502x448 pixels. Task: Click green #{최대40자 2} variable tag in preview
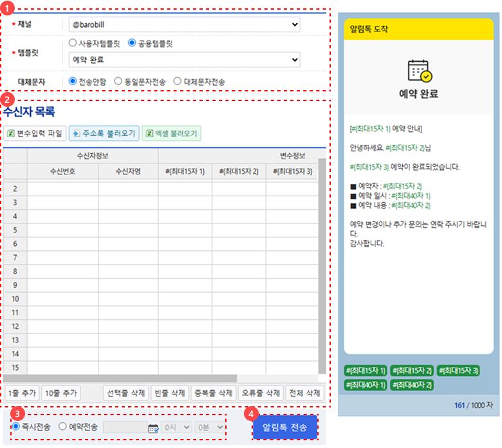point(412,385)
